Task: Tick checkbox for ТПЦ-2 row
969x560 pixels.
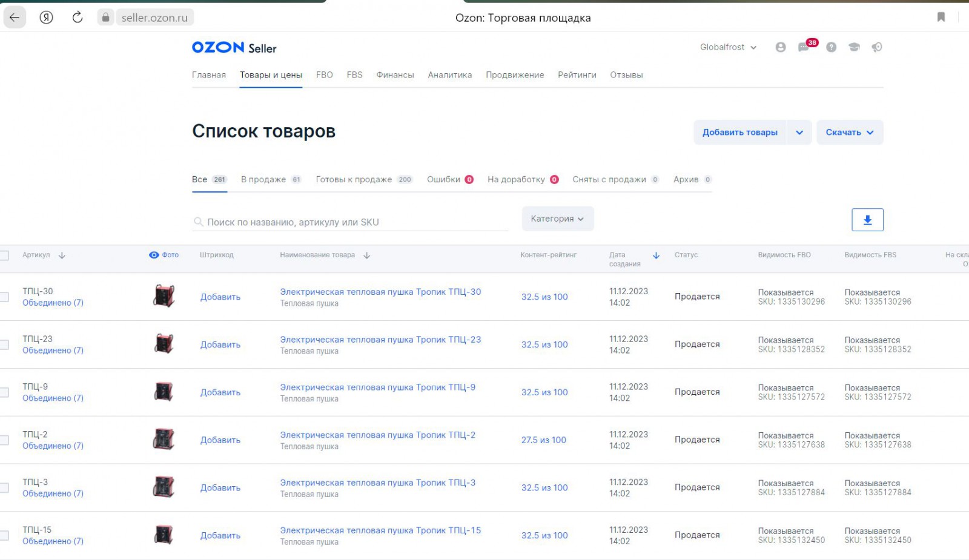Action: point(4,440)
